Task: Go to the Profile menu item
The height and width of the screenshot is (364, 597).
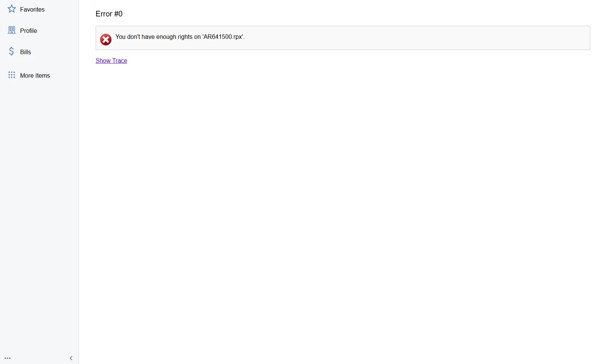Action: pyautogui.click(x=39, y=31)
